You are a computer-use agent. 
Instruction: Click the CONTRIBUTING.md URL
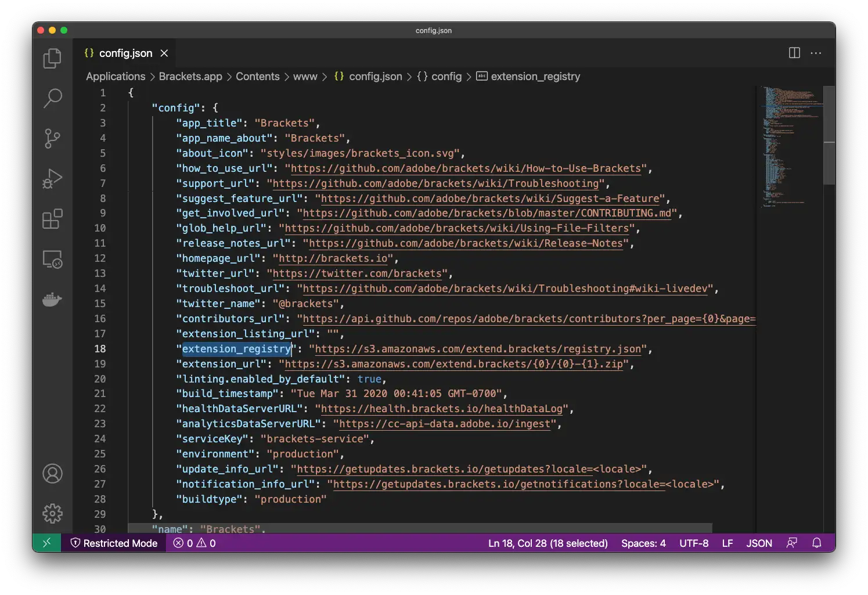click(x=487, y=213)
